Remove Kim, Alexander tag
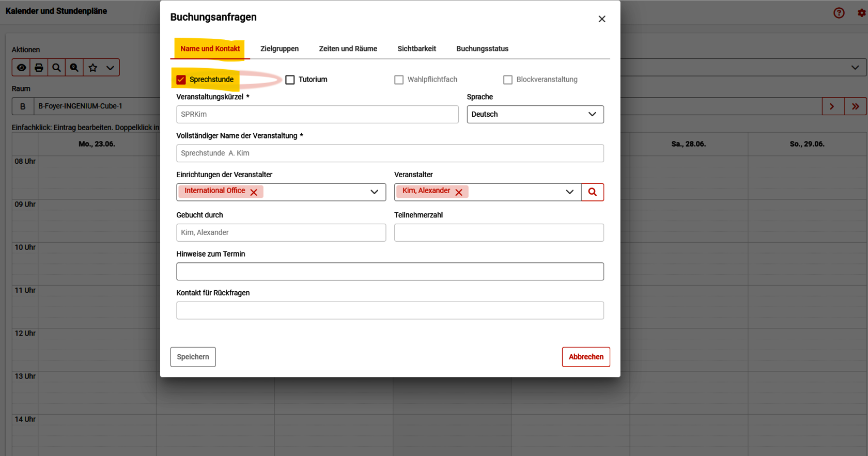868x456 pixels. pos(459,192)
